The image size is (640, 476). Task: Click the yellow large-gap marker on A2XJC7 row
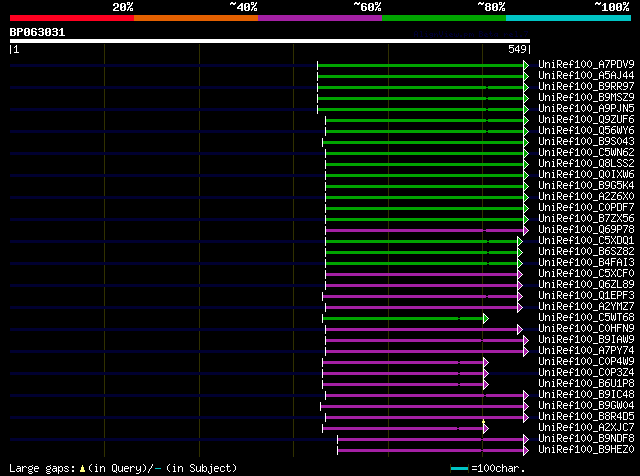point(483,422)
